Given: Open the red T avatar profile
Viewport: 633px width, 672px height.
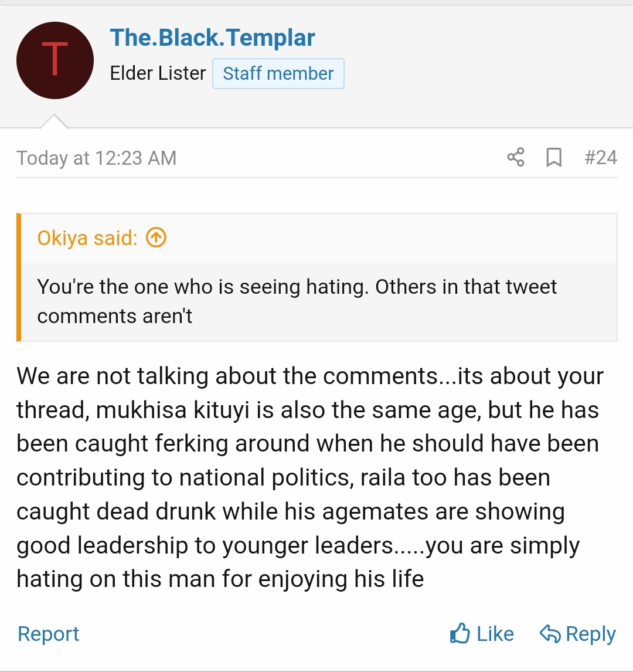Looking at the screenshot, I should (x=55, y=60).
